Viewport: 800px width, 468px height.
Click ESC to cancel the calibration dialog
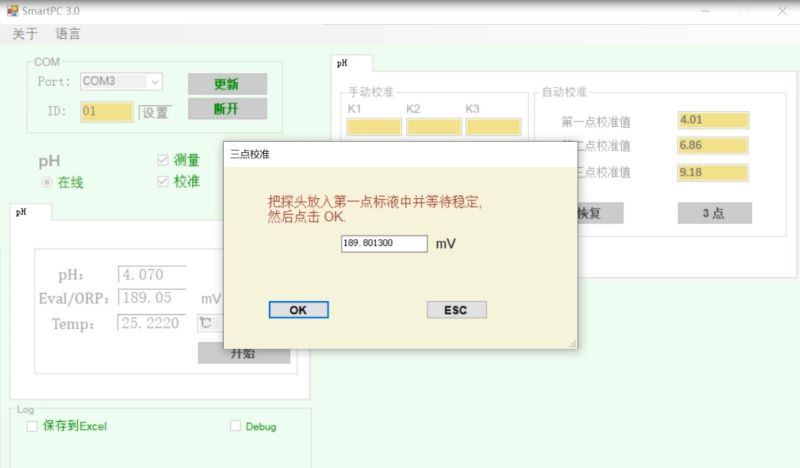456,310
